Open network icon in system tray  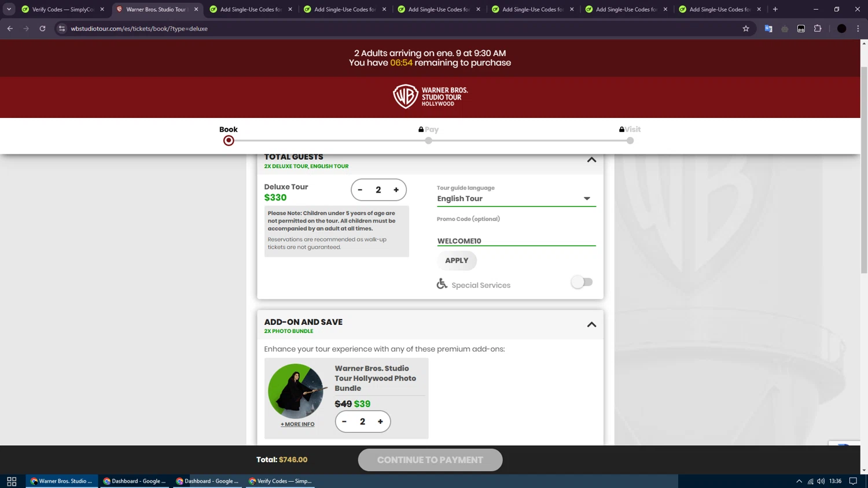tap(810, 481)
